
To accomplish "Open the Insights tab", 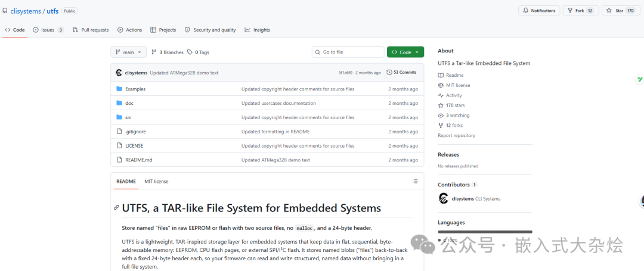I will coord(258,30).
